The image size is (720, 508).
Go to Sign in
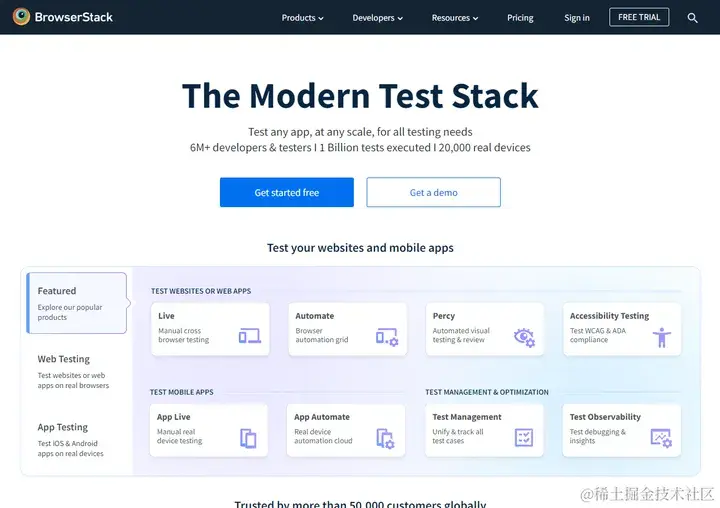(x=577, y=18)
